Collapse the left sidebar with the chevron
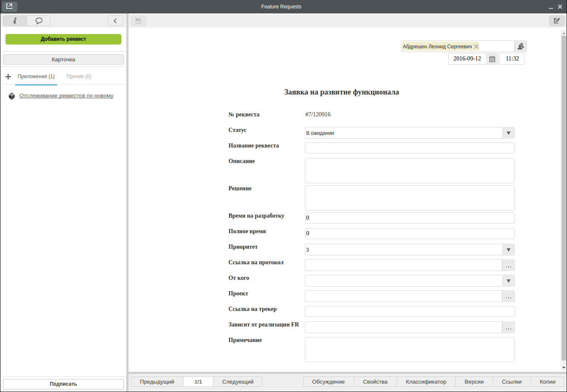This screenshot has height=392, width=567. (x=115, y=21)
